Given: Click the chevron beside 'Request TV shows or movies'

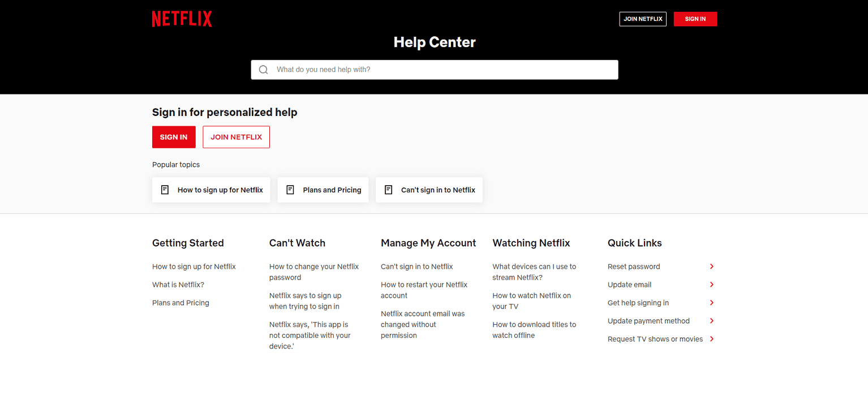Looking at the screenshot, I should point(712,339).
